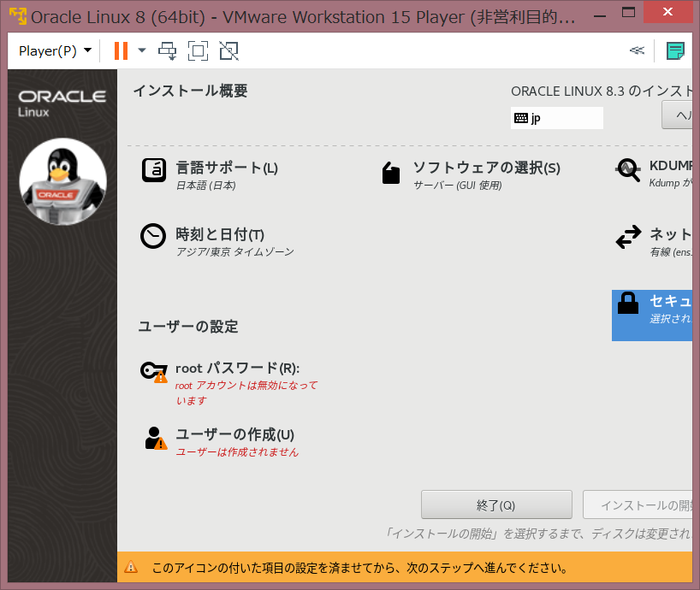
Task: Maximize the VMware Player window
Action: [628, 13]
